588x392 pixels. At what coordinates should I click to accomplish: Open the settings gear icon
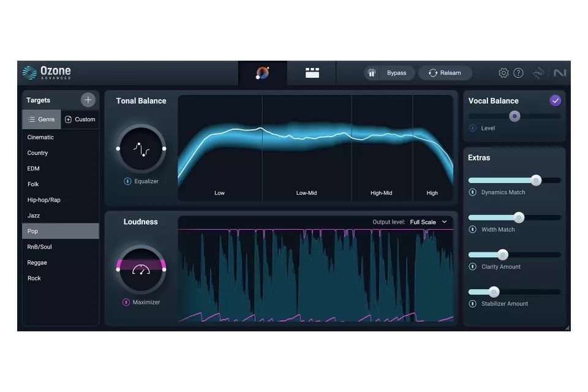click(x=503, y=73)
